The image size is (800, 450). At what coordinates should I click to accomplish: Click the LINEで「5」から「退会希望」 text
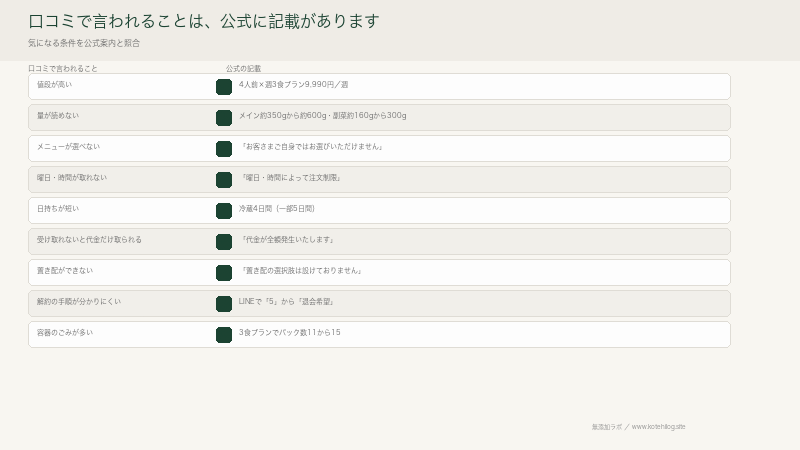tap(286, 302)
